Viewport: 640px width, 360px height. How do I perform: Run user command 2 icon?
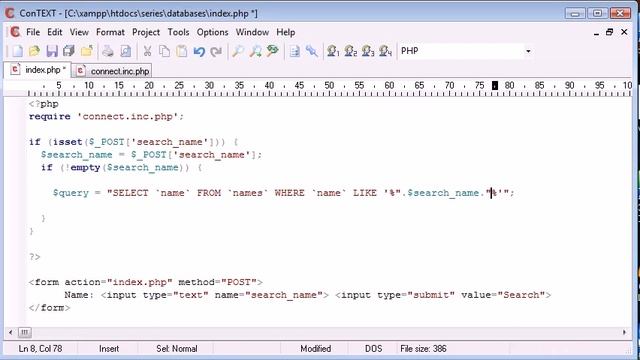coord(351,51)
